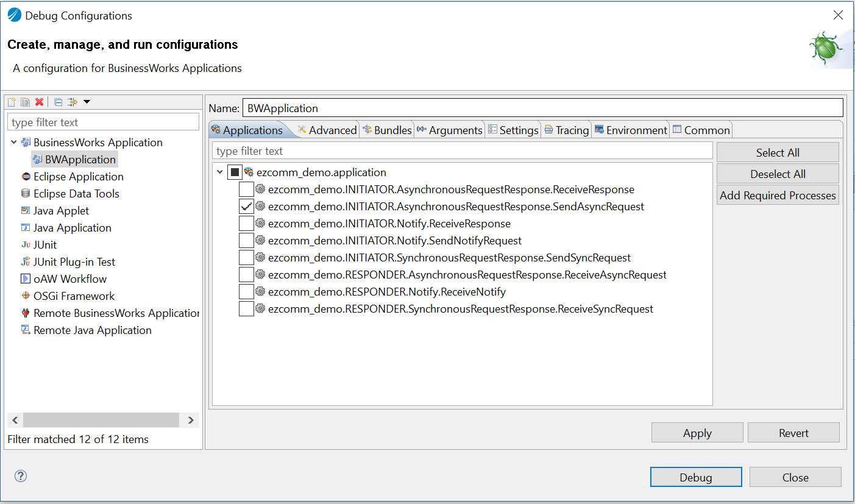
Task: Click the Add Required Processes button
Action: tap(778, 196)
